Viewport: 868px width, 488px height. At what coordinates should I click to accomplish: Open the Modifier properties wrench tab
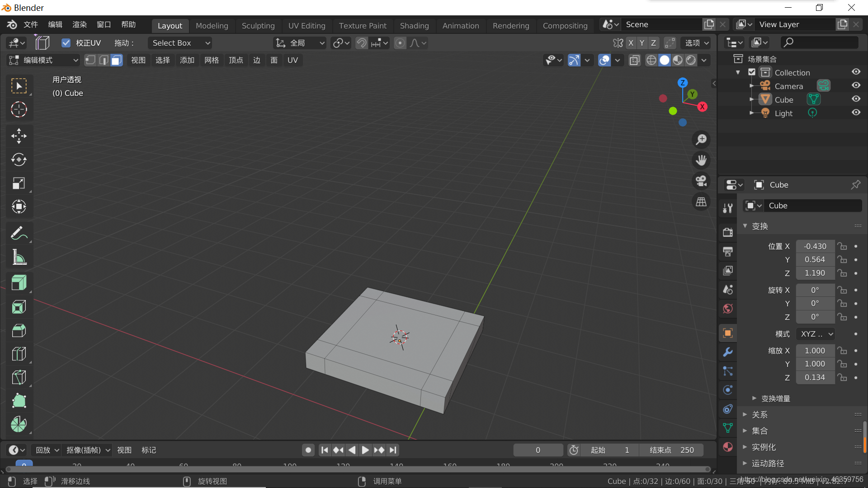(728, 352)
